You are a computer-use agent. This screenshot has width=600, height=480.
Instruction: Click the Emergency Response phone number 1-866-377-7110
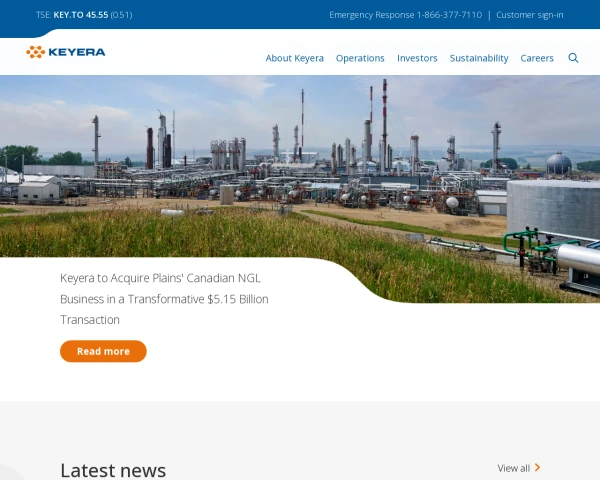[x=449, y=15]
